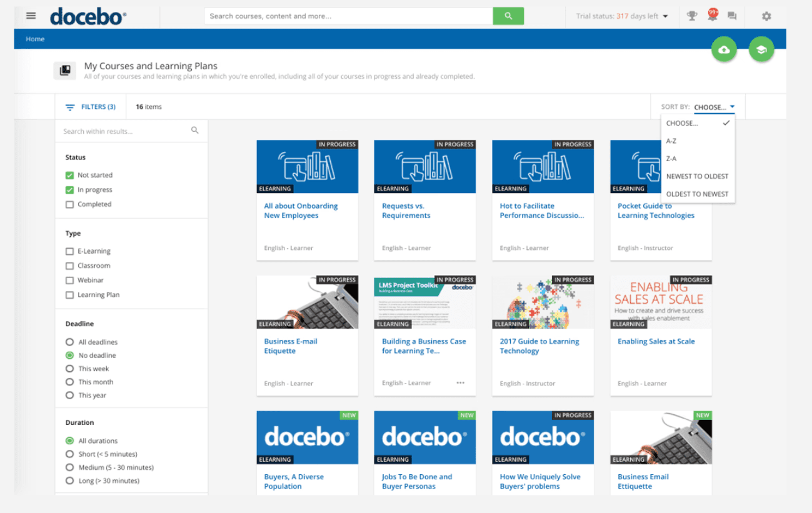Open Building a Business Case course title
Viewport: 812px width, 513px height.
coord(424,346)
